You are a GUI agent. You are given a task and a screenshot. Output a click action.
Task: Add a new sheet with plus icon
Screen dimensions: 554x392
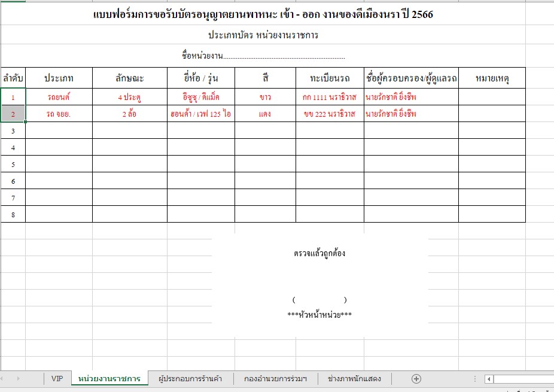pyautogui.click(x=416, y=378)
